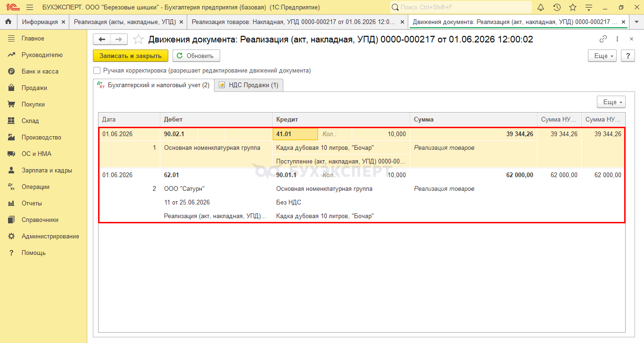The width and height of the screenshot is (644, 343).
Task: Open the ОС и НМА section
Action: click(36, 154)
